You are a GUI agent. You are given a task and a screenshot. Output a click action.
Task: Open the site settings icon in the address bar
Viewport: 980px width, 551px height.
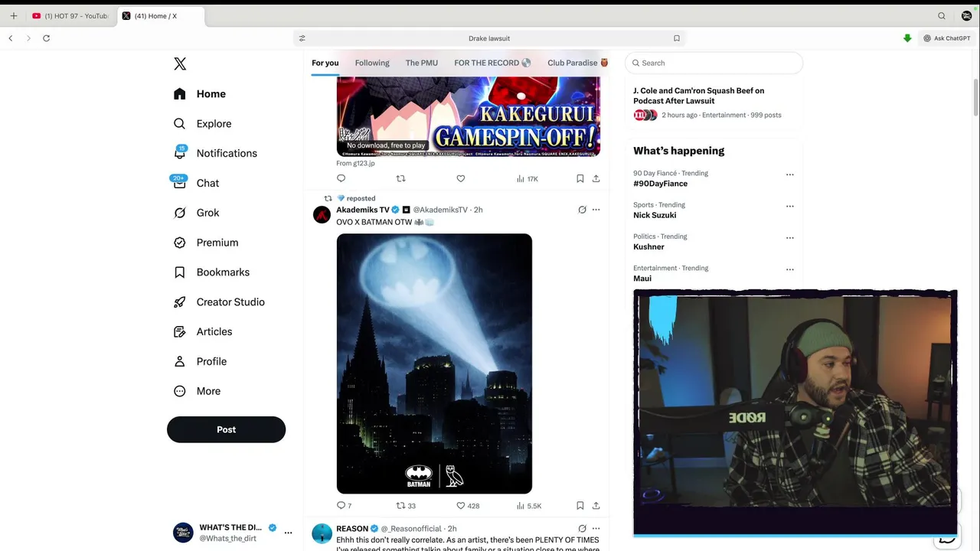tap(302, 38)
